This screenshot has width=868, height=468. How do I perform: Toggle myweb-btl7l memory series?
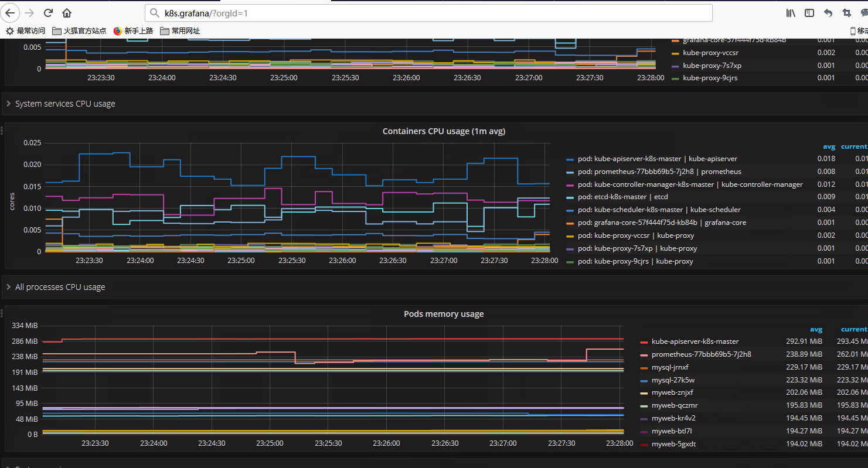tap(672, 431)
